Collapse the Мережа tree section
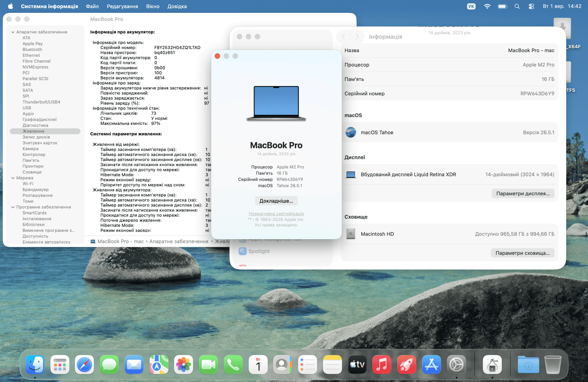 pyautogui.click(x=13, y=178)
